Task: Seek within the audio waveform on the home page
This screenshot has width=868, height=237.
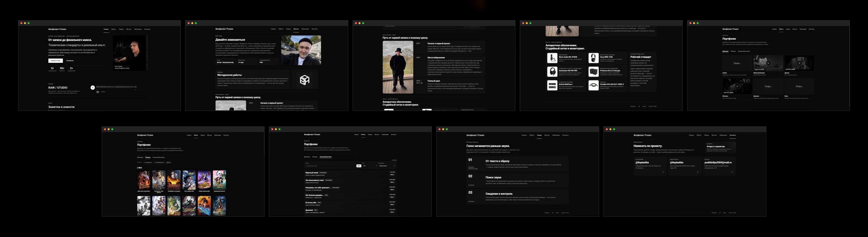Action: [117, 87]
